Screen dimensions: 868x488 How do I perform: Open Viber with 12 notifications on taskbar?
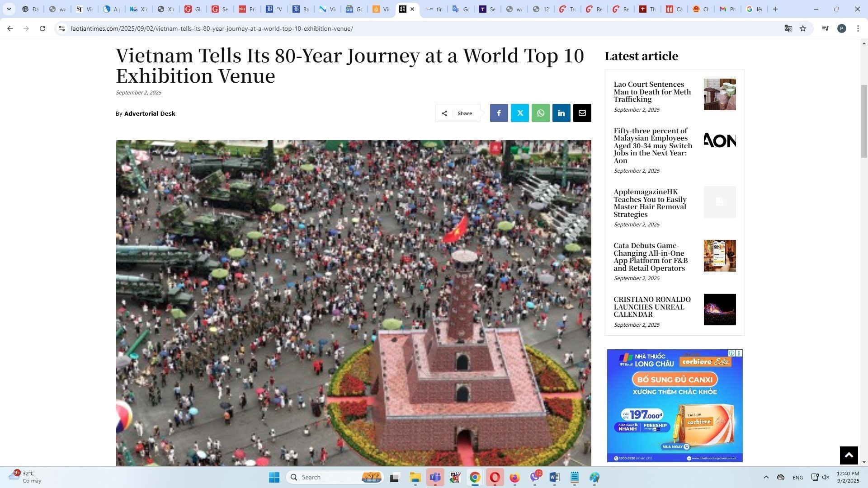click(x=535, y=477)
